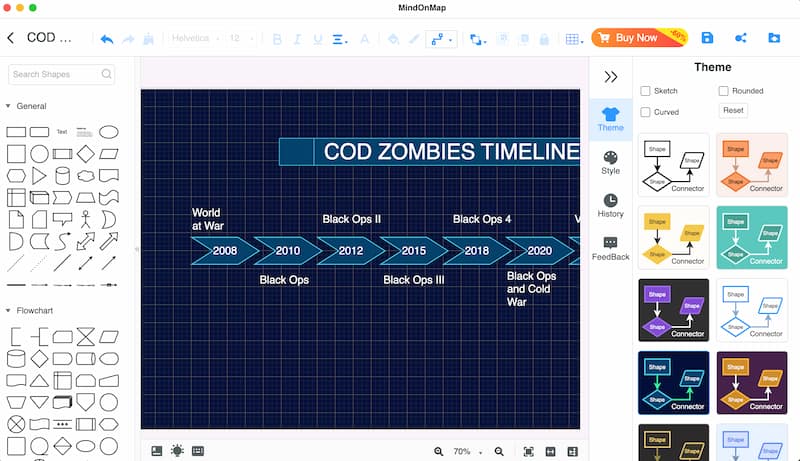Click the Buy Now button
Screen dimensions: 800x461
(x=639, y=37)
